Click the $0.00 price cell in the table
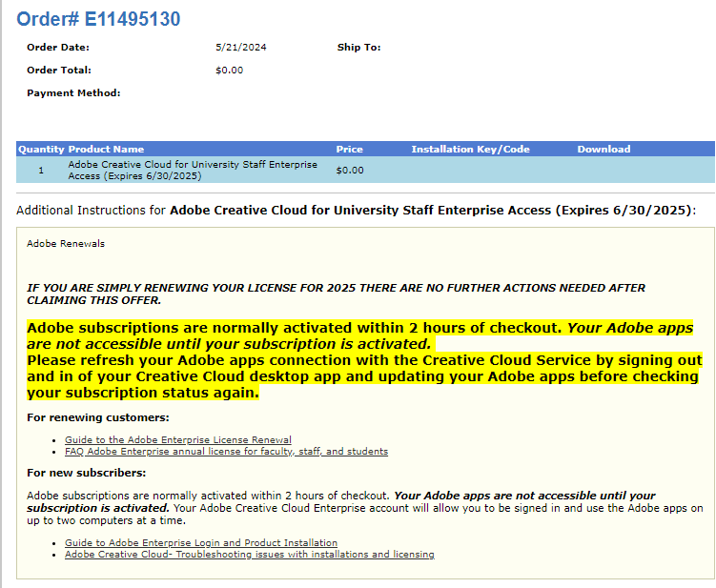 [350, 171]
